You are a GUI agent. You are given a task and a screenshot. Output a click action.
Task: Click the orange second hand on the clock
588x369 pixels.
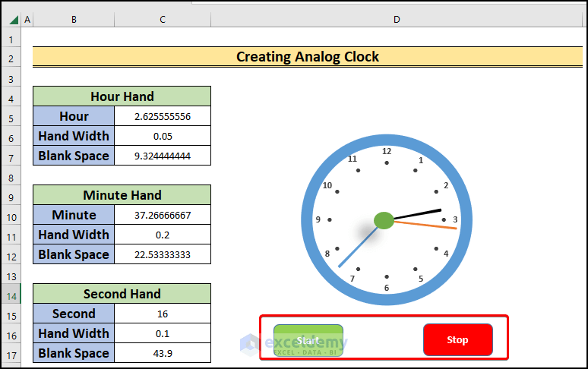[425, 225]
